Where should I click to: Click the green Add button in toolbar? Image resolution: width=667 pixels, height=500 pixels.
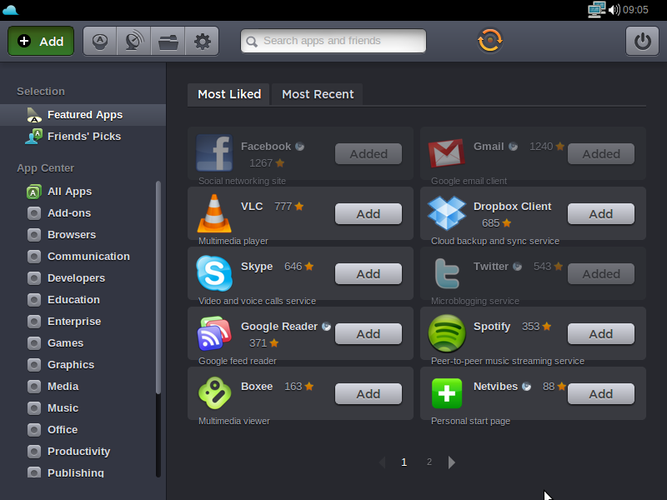point(41,41)
